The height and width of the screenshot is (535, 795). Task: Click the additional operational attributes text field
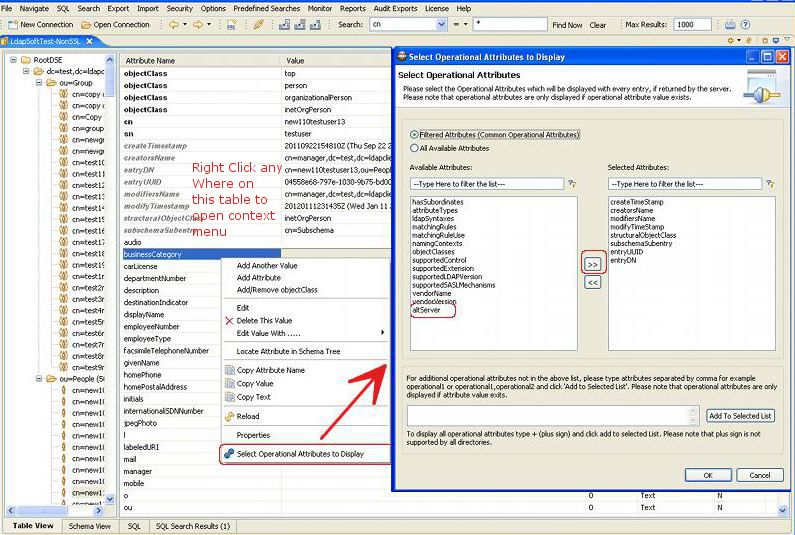(x=550, y=416)
